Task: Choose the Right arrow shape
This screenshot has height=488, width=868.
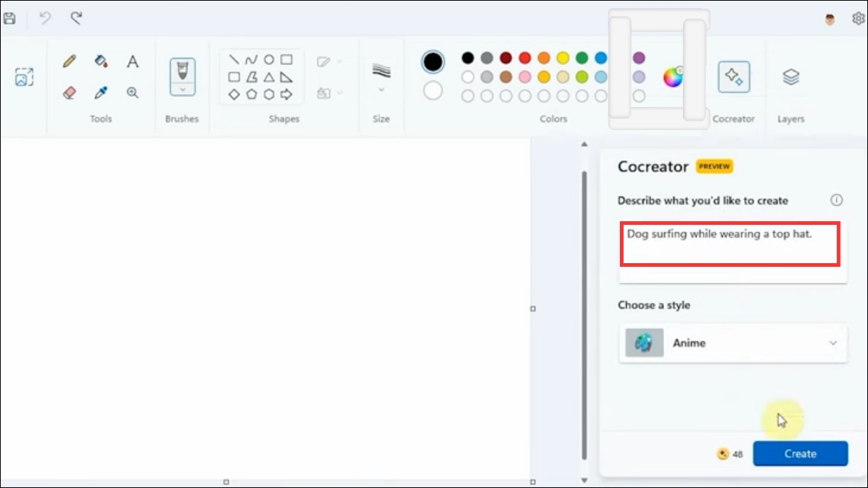Action: 286,94
